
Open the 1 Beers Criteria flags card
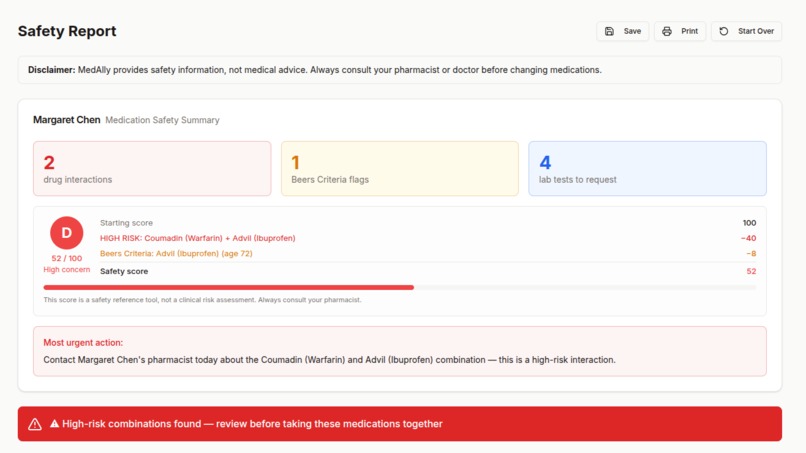pos(400,169)
